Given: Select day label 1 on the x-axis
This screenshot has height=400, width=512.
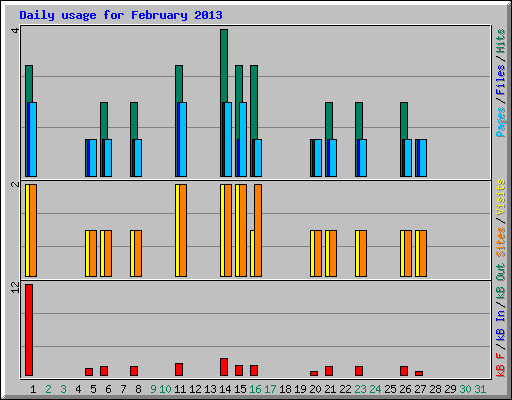Looking at the screenshot, I should (x=33, y=389).
